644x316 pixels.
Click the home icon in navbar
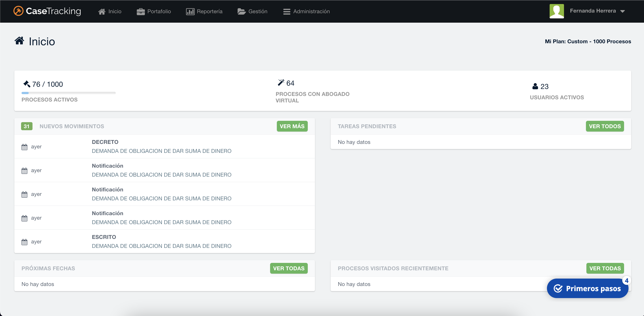point(102,11)
